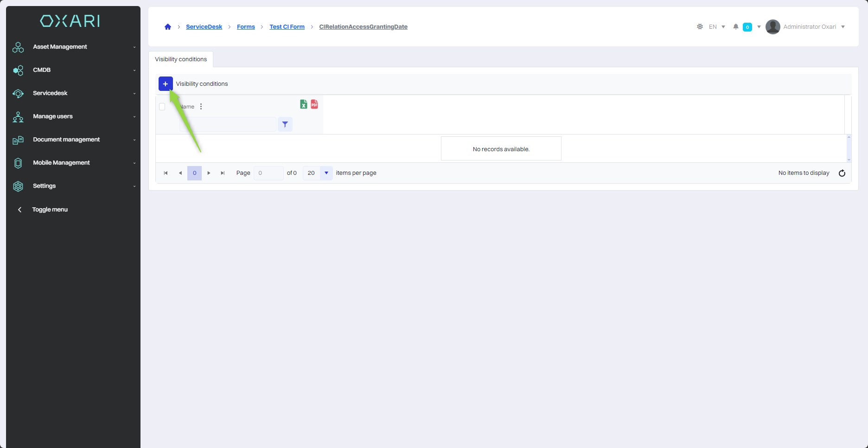Export table to Excel icon
The height and width of the screenshot is (448, 868).
(303, 104)
